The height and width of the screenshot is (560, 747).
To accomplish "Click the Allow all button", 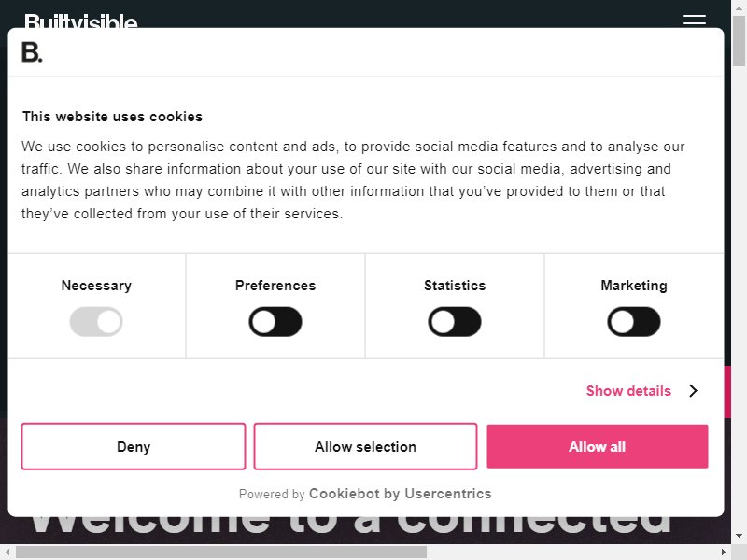I will coord(598,446).
